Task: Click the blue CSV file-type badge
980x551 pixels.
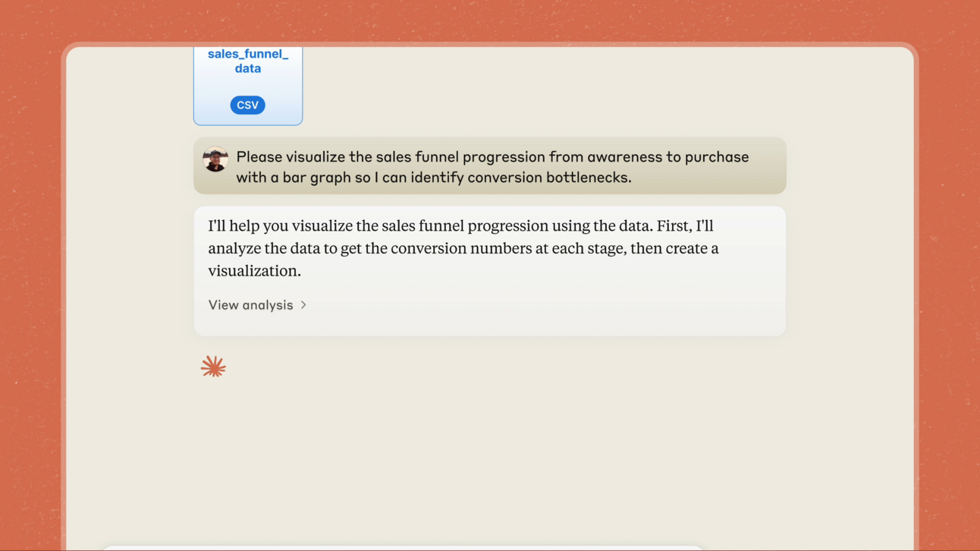Action: (x=247, y=105)
